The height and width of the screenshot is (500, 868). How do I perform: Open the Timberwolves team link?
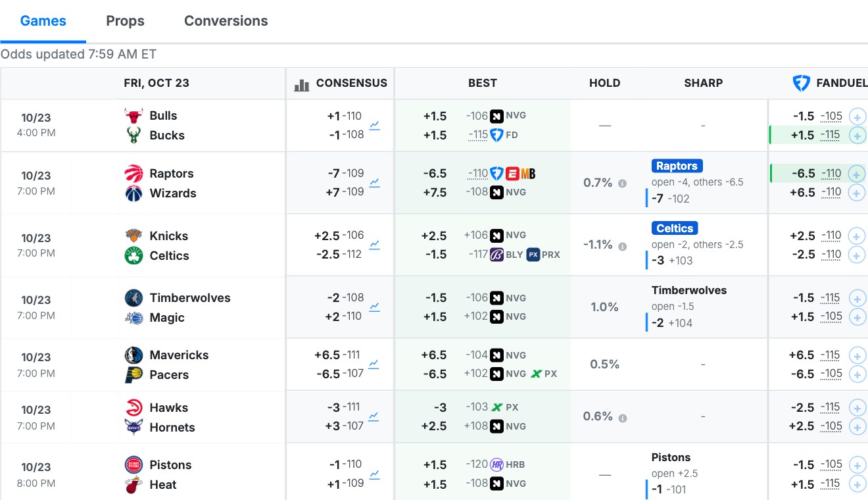click(190, 298)
